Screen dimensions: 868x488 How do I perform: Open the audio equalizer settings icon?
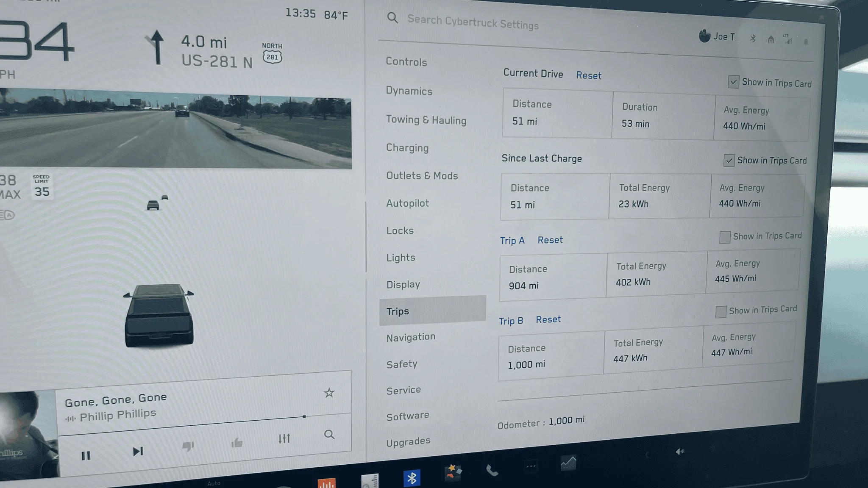click(284, 438)
